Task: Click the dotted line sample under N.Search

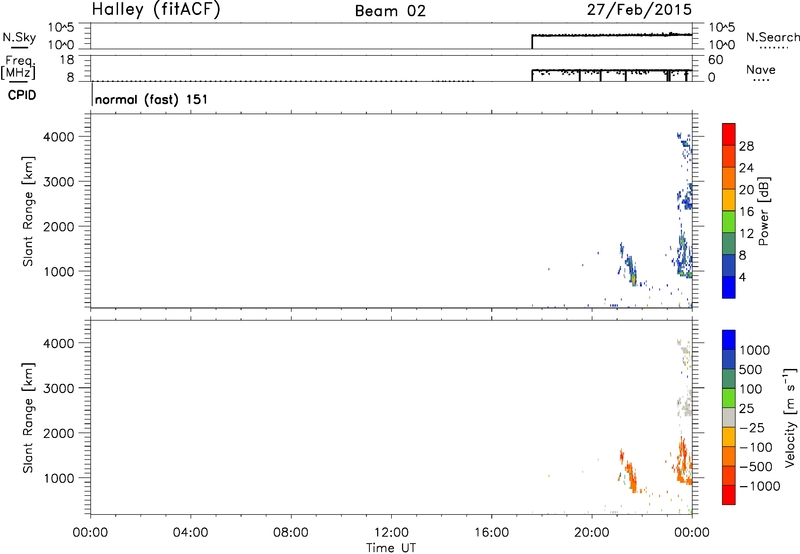Action: tap(774, 48)
